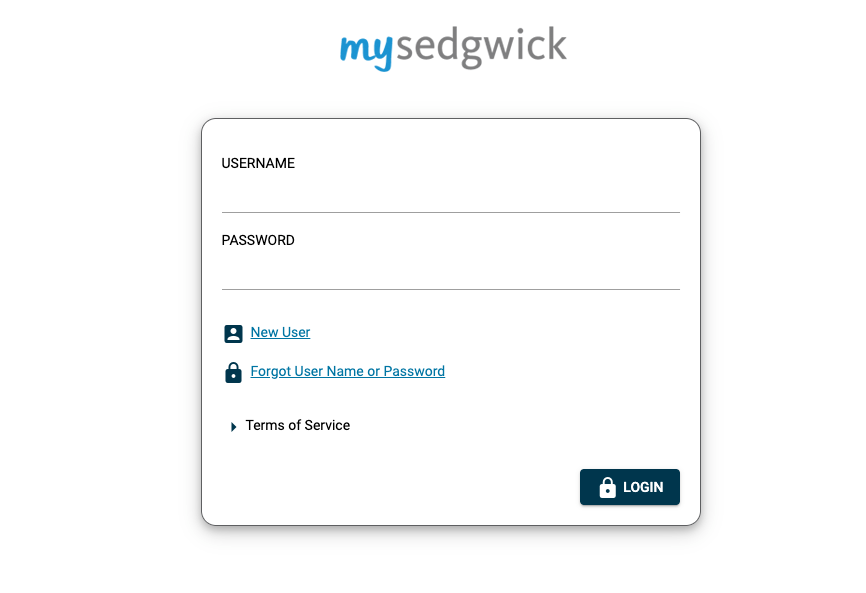Open the New User registration link
Viewport: 866px width, 593px height.
280,332
